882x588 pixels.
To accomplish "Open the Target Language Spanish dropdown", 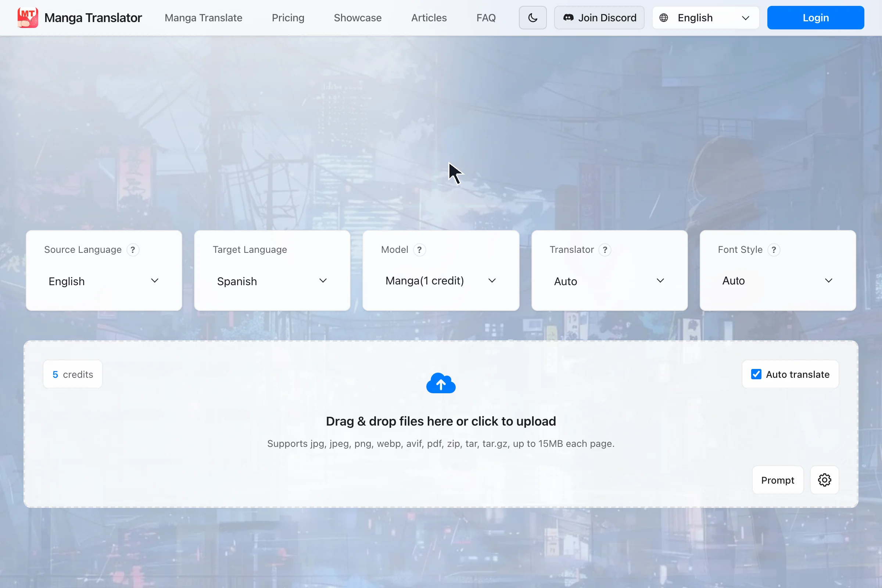I will [x=272, y=281].
